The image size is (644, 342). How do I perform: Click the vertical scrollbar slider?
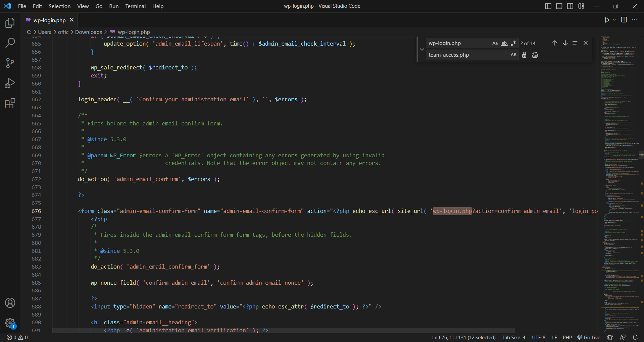[x=641, y=155]
